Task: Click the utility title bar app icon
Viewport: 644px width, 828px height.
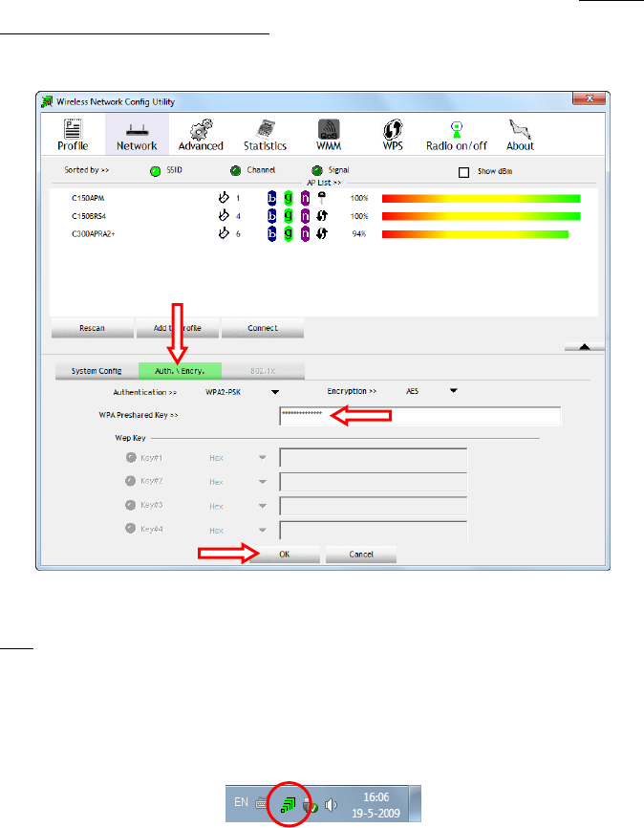Action: click(47, 101)
